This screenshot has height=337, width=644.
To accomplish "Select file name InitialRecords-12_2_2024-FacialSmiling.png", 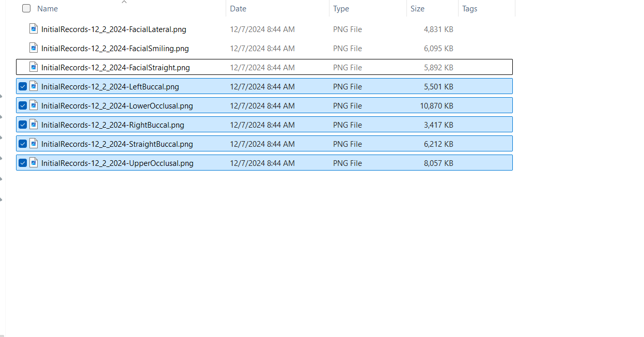I will (115, 49).
